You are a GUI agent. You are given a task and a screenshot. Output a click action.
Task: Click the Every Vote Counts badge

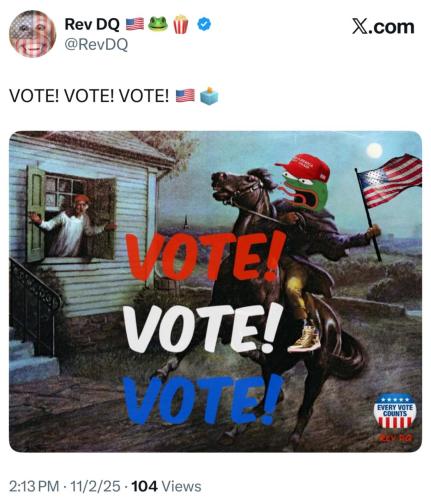coord(395,411)
